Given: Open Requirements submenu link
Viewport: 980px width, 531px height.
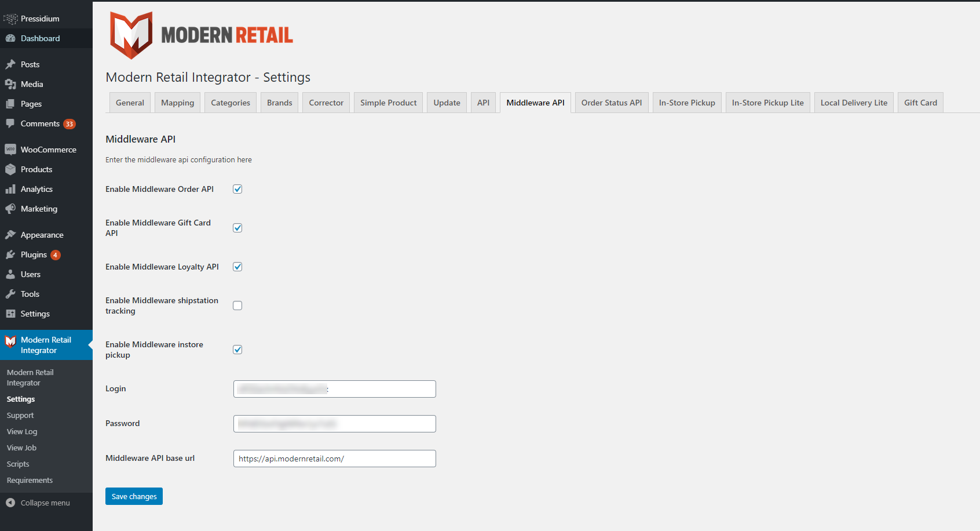Looking at the screenshot, I should coord(30,481).
